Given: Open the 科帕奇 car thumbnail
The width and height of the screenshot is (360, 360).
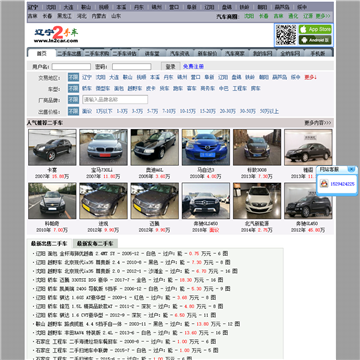Looking at the screenshot, I should (x=52, y=201).
